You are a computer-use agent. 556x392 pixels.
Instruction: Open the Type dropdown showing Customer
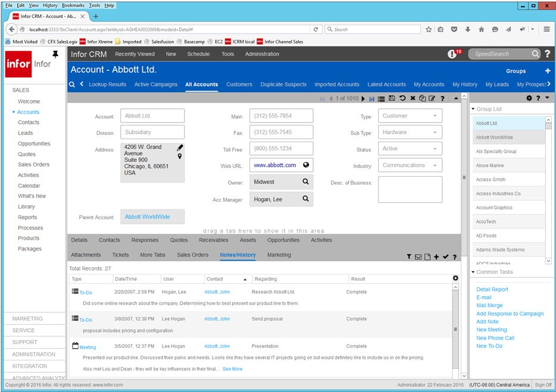(410, 116)
